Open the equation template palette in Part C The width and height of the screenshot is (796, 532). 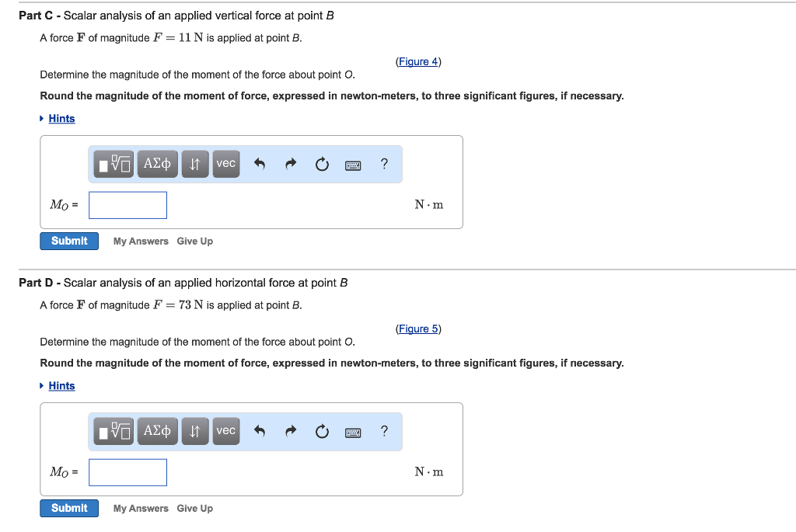(x=113, y=164)
